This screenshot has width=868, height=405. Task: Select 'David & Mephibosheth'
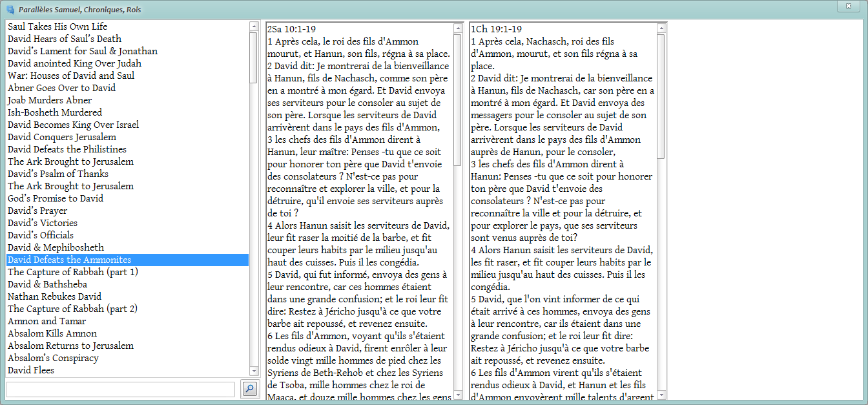point(127,247)
